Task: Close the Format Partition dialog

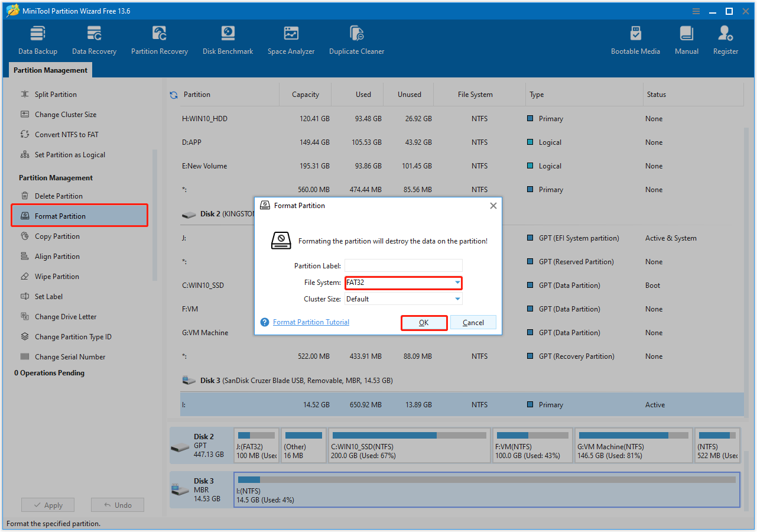Action: (x=493, y=206)
